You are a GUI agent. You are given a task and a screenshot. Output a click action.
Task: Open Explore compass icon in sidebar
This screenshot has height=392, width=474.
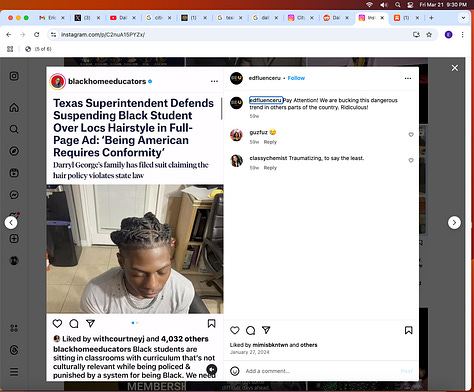point(14,151)
